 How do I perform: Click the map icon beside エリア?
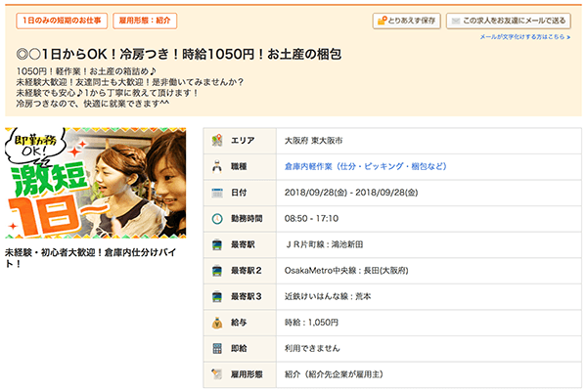coord(217,141)
